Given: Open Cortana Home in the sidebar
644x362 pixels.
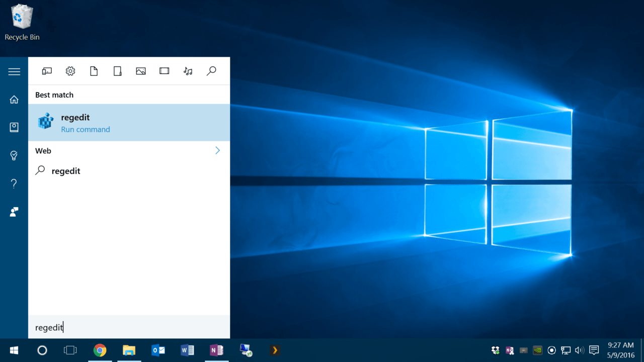Looking at the screenshot, I should [x=14, y=99].
